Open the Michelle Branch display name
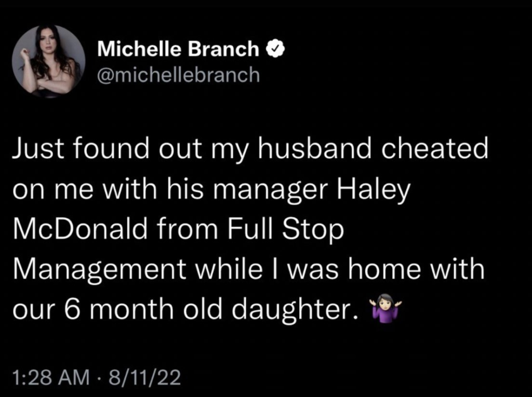The height and width of the screenshot is (397, 532). tap(178, 49)
